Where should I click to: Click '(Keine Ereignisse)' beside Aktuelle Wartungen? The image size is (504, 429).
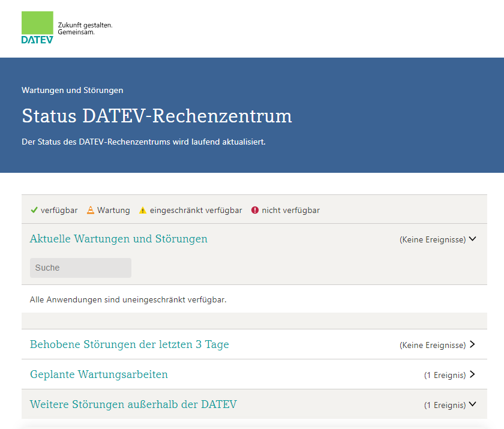coord(433,240)
